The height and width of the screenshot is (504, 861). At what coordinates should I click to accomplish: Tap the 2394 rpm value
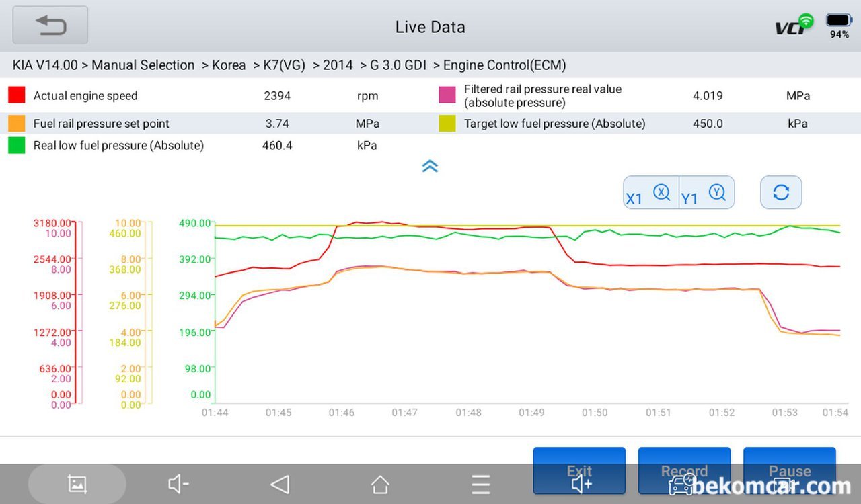click(x=277, y=96)
